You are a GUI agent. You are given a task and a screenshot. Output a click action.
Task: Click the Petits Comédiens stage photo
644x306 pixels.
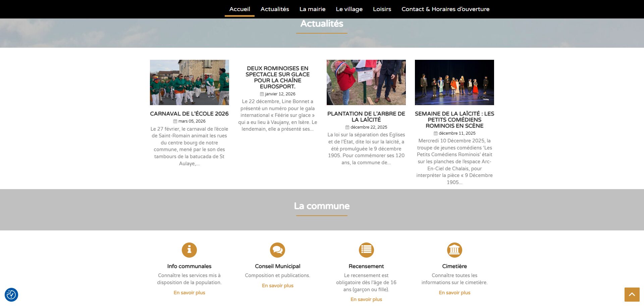tap(454, 82)
